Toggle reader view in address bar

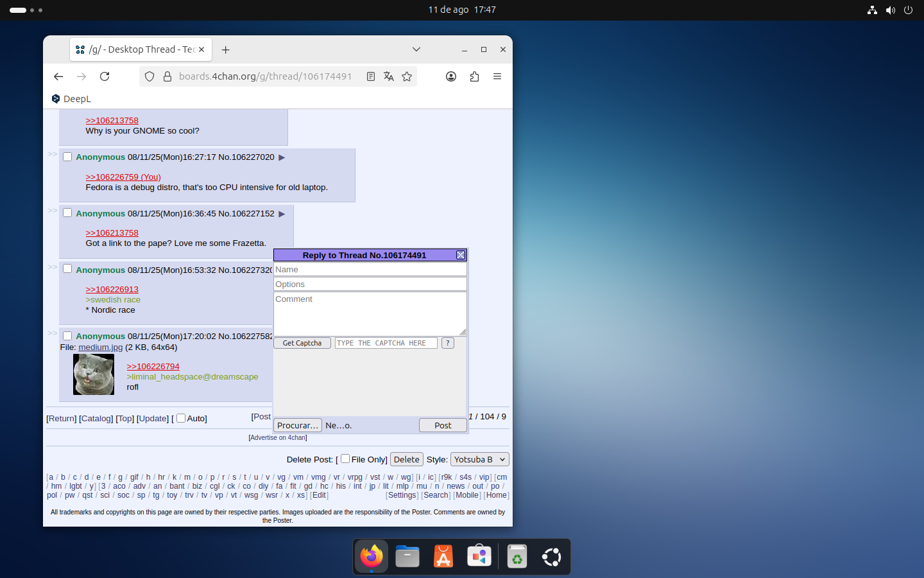pos(371,76)
